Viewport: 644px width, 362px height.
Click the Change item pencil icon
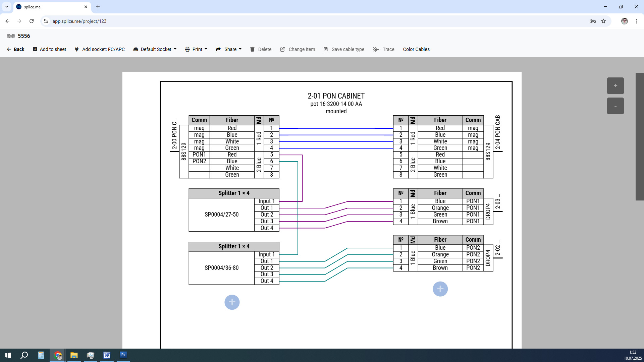click(x=283, y=49)
